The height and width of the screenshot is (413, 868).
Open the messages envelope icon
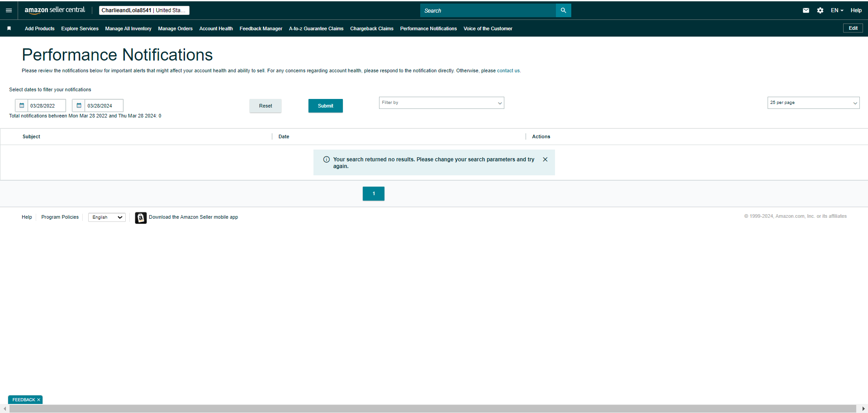pos(806,10)
